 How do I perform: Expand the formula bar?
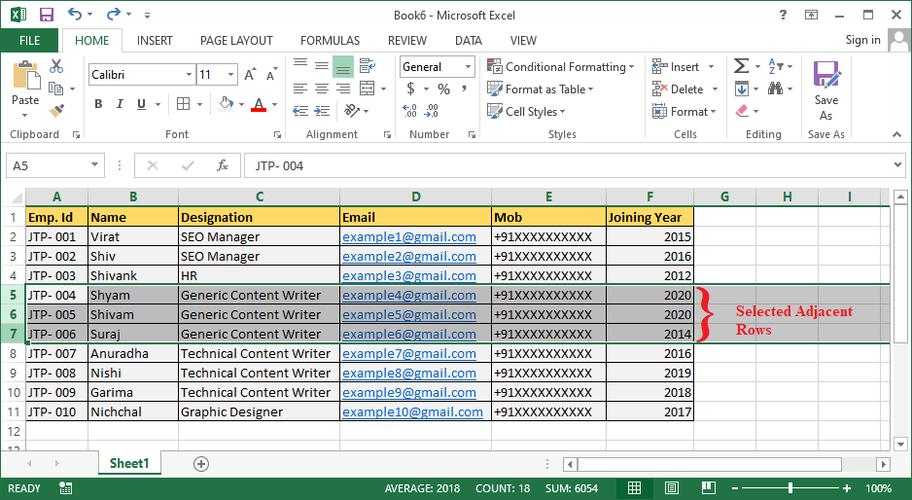click(x=897, y=165)
